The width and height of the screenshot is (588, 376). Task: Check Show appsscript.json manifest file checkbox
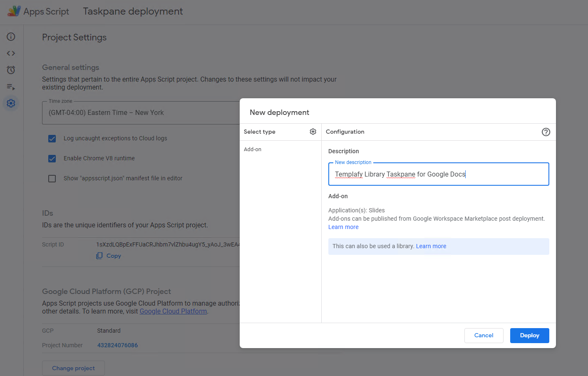click(52, 179)
